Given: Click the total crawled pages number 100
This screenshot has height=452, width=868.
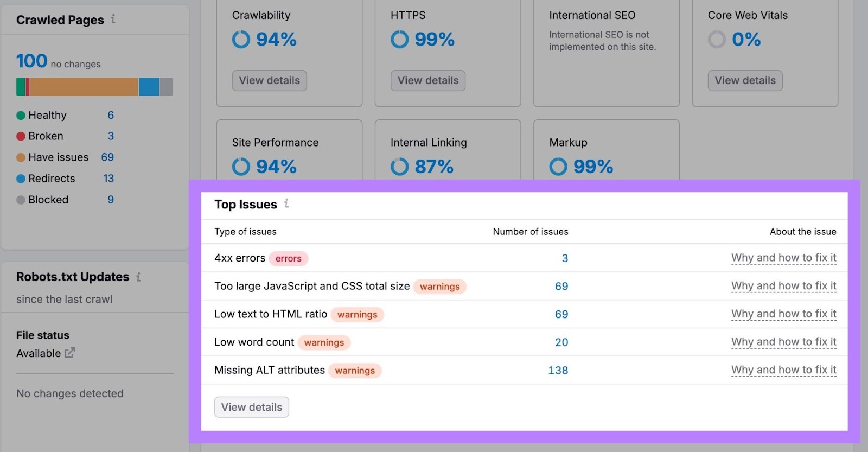Looking at the screenshot, I should (32, 61).
